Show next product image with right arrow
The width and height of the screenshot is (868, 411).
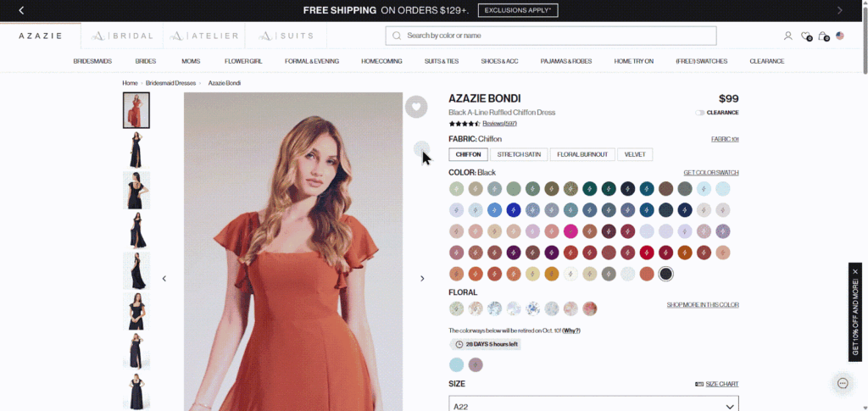coord(422,279)
